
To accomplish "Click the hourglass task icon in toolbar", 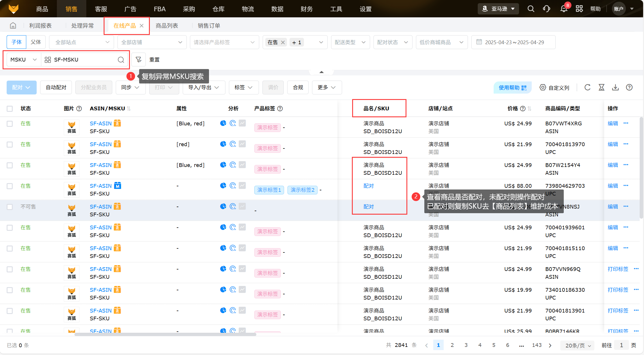I will (601, 87).
